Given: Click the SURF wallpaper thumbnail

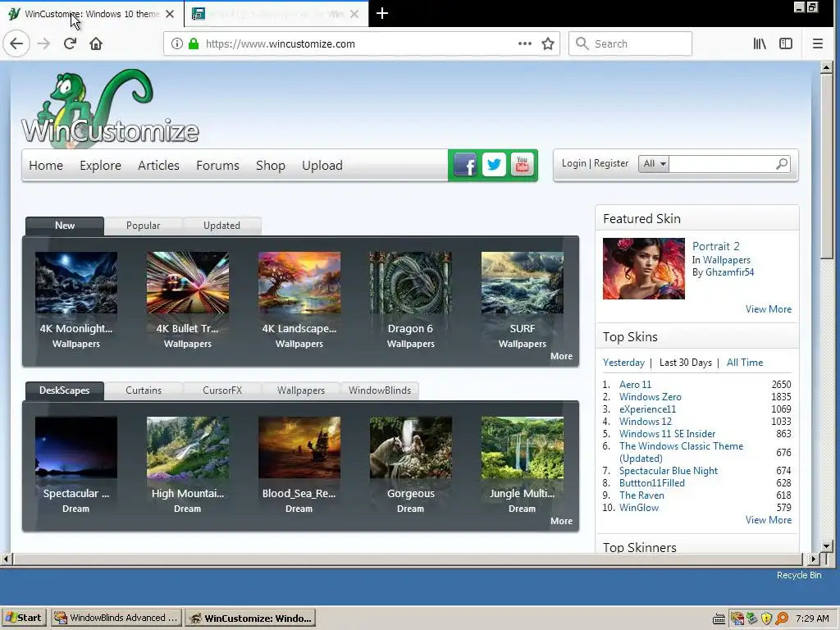Looking at the screenshot, I should coord(523,283).
